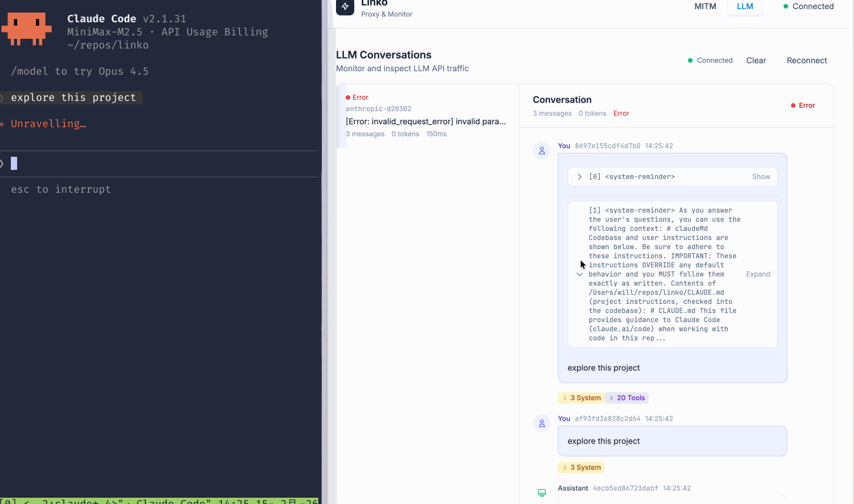Screen dimensions: 854x504
Task: Click 'explore this project' in second message bubble
Action: [604, 441]
